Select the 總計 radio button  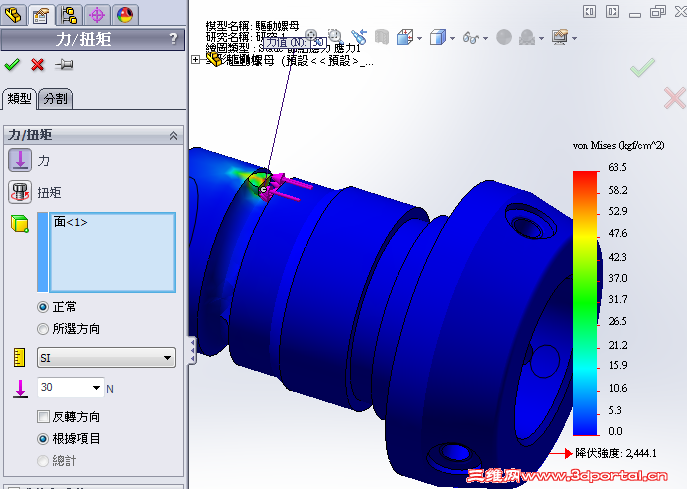43,461
